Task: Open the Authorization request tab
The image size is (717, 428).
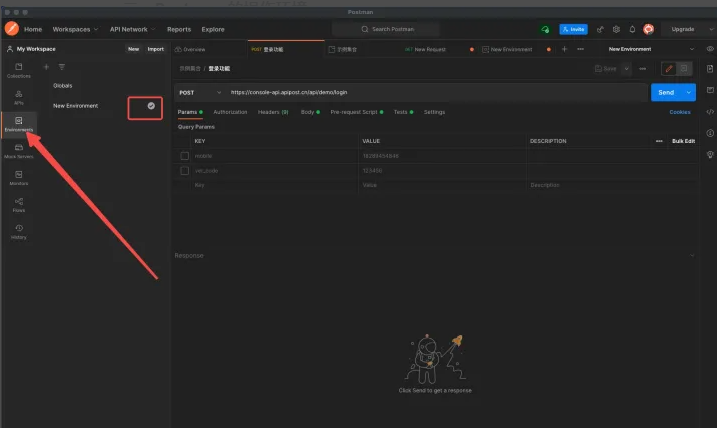Action: coord(230,112)
